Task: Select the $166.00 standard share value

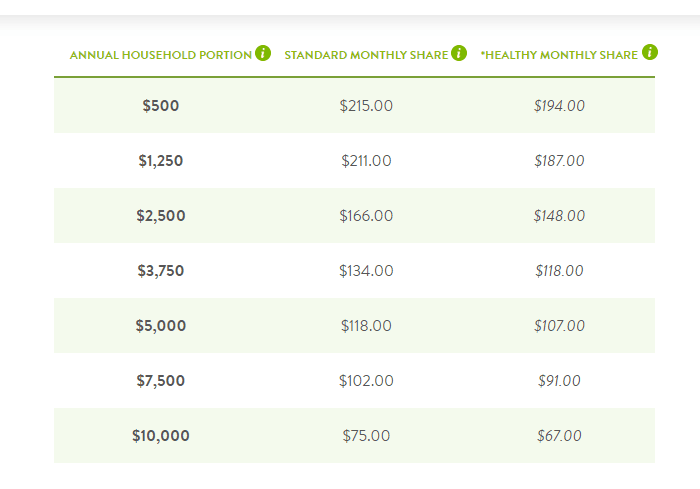Action: pyautogui.click(x=366, y=216)
